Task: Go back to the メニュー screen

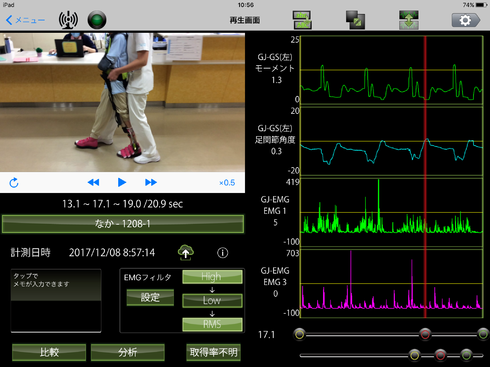Action: tap(25, 20)
